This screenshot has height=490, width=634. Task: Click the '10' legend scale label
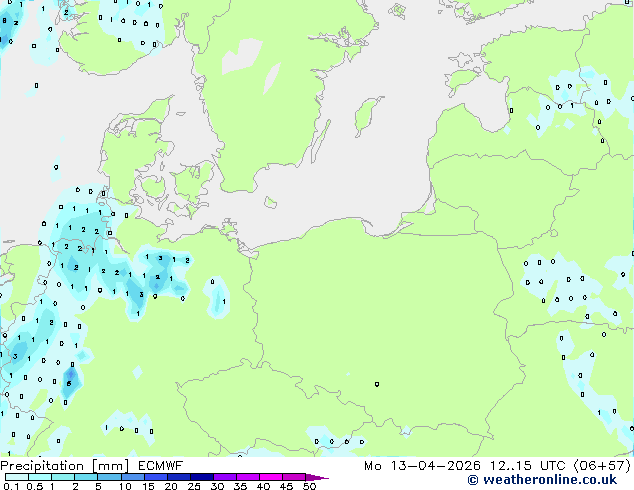[125, 486]
